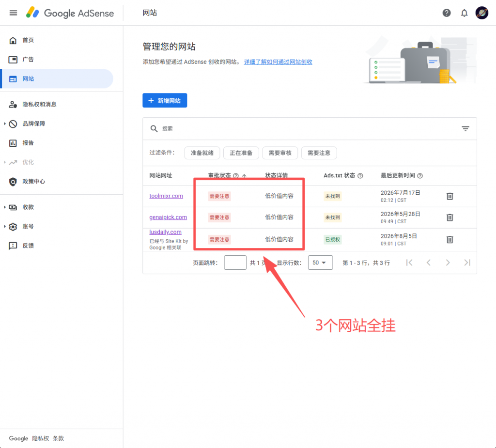Open the table filter icon
Image resolution: width=496 pixels, height=448 pixels.
[x=465, y=129]
